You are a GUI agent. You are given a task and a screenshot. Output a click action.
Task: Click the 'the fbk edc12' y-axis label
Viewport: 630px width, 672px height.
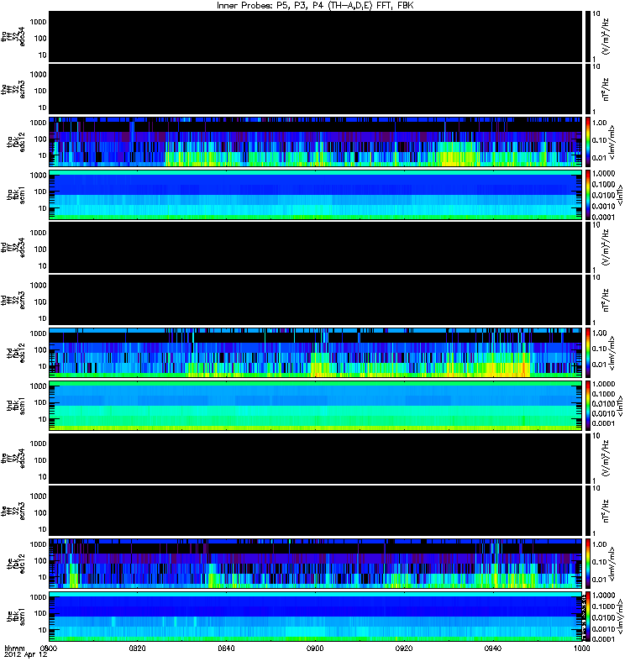click(16, 563)
